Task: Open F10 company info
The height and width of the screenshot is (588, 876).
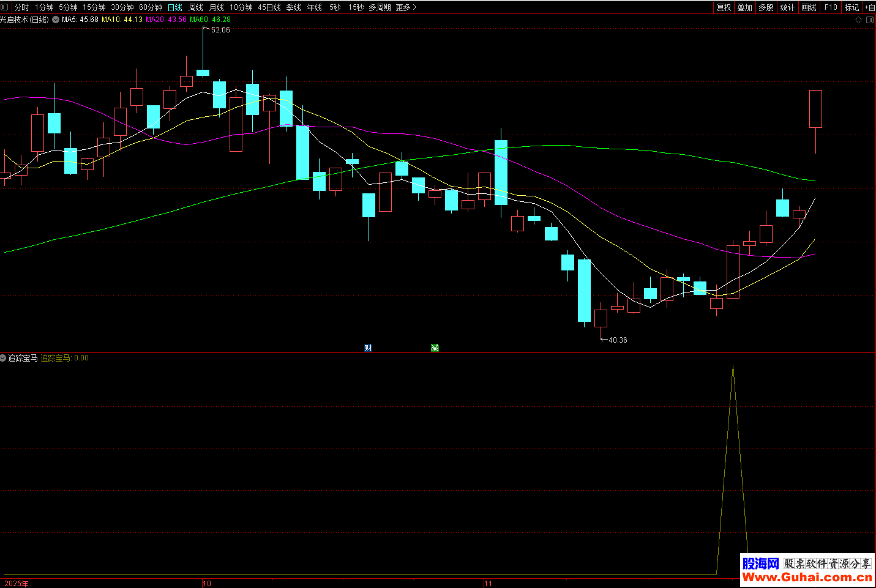Action: [831, 7]
